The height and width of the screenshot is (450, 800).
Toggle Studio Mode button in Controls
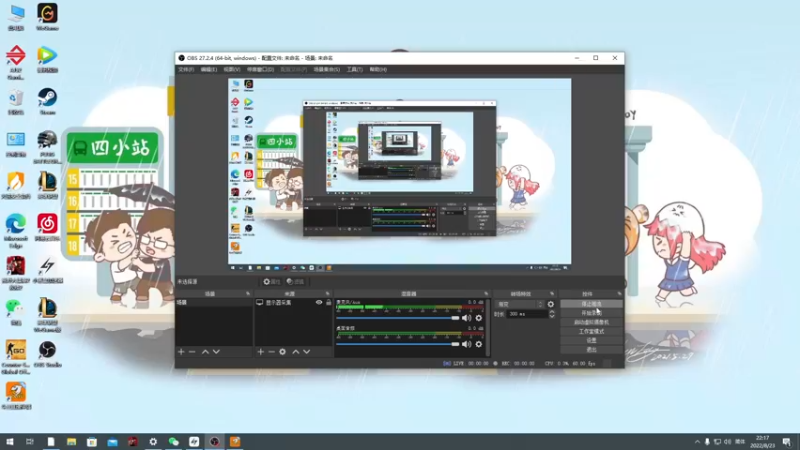tap(591, 332)
